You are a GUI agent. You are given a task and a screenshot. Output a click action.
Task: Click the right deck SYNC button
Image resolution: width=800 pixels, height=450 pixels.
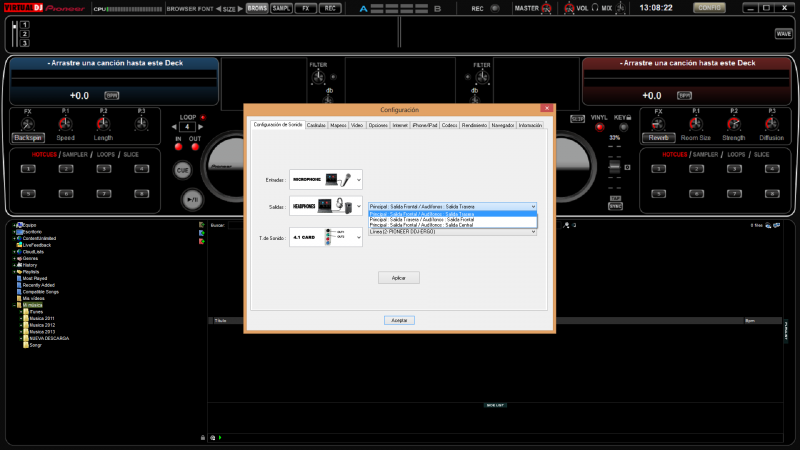(x=615, y=207)
